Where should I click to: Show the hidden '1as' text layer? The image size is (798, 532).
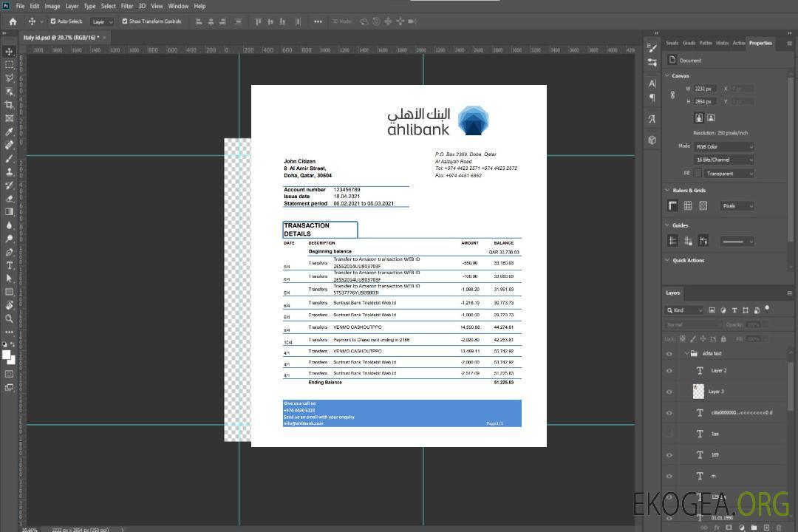coord(669,434)
